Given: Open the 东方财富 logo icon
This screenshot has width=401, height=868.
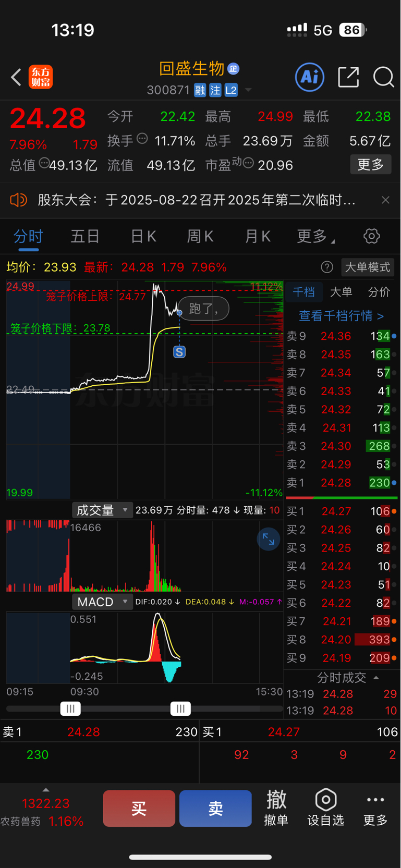Looking at the screenshot, I should tap(41, 77).
